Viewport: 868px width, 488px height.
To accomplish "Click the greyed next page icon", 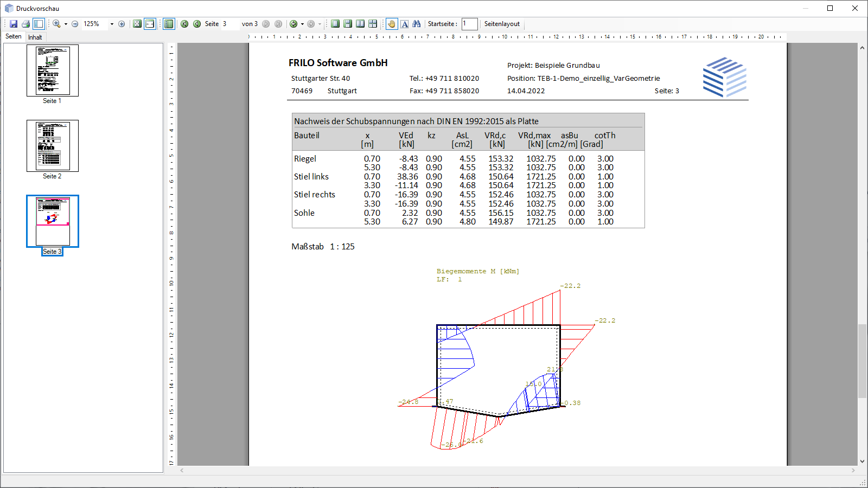I will (x=266, y=24).
